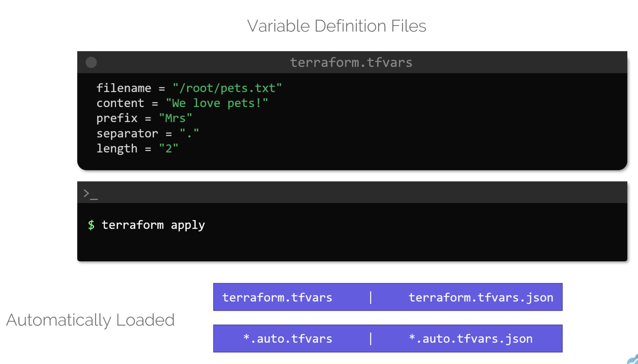Select the /root/pets.txt filename value

coord(227,88)
